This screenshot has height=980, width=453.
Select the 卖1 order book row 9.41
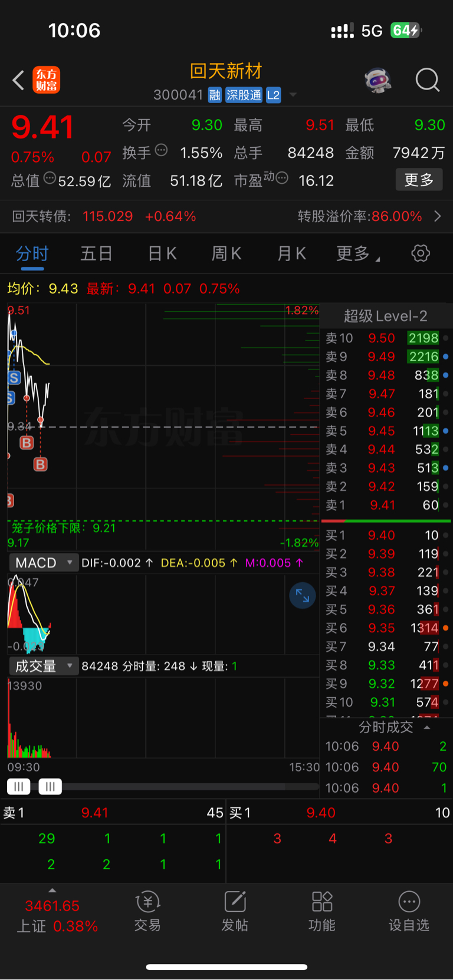point(386,505)
